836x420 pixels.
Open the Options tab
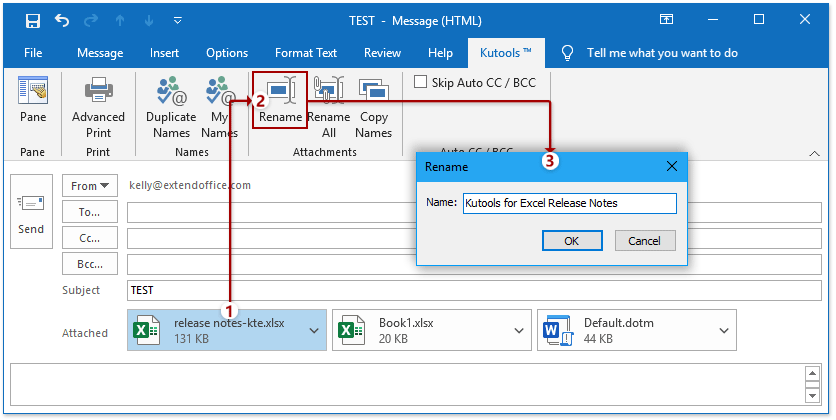(227, 53)
